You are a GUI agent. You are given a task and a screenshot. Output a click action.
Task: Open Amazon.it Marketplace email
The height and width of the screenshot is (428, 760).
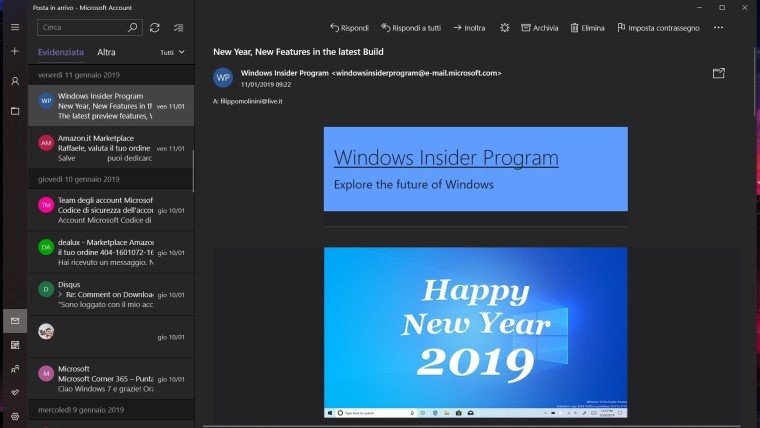111,148
